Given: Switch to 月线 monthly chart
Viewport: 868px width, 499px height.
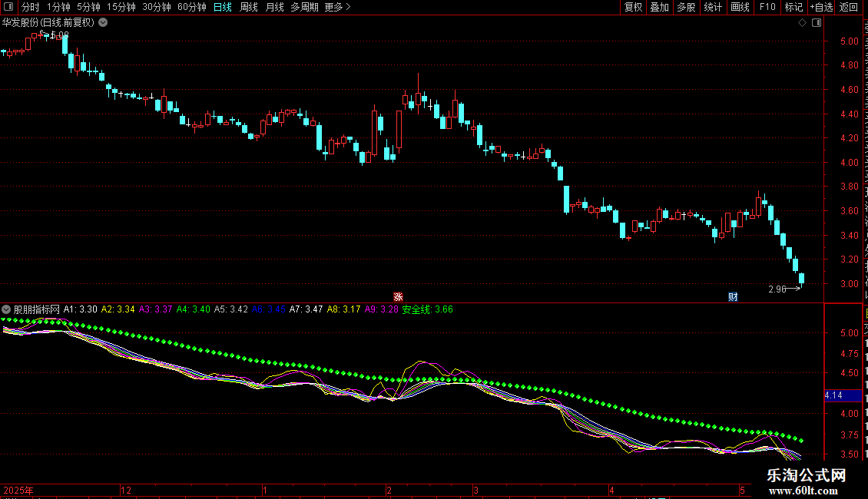Looking at the screenshot, I should coord(274,7).
